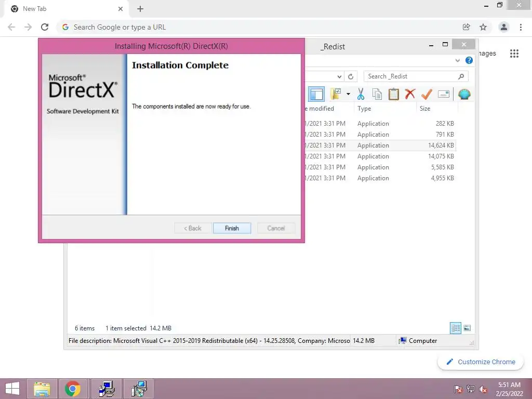Image resolution: width=532 pixels, height=399 pixels.
Task: Toggle the preview pane layout icon
Action: 316,94
